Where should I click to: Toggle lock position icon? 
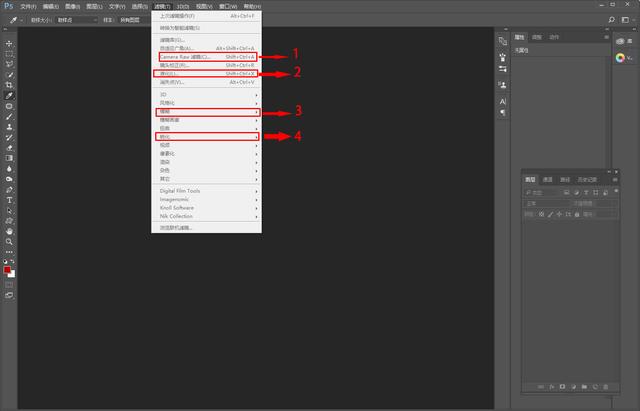pyautogui.click(x=559, y=214)
